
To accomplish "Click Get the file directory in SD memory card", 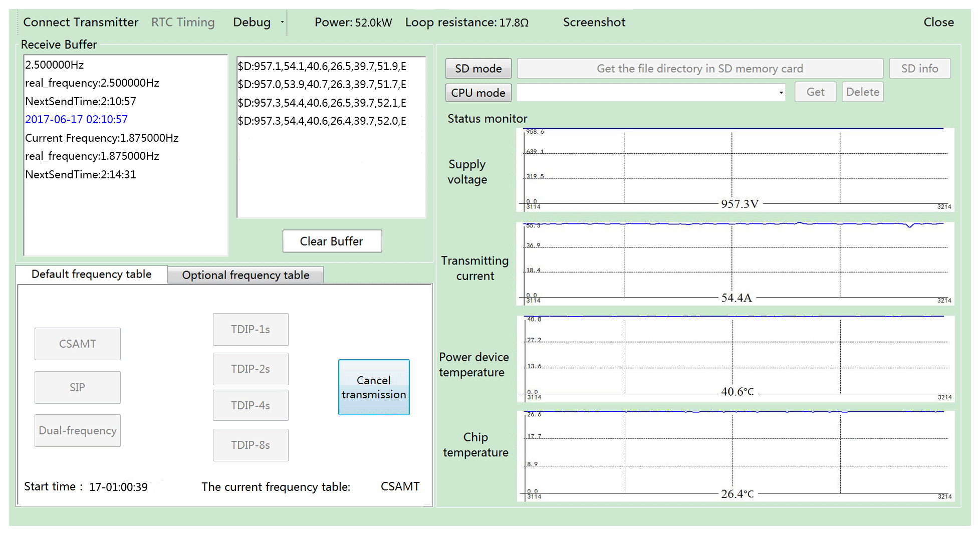I will coord(699,69).
